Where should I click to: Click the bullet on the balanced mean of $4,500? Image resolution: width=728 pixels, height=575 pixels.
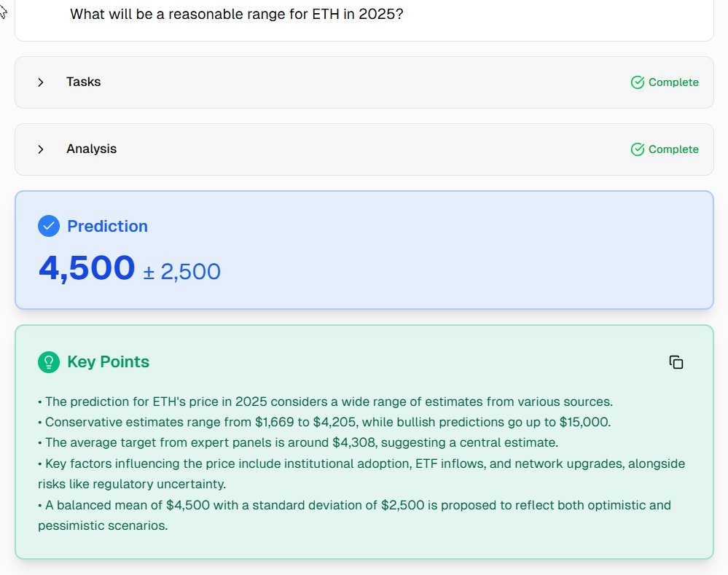[x=355, y=515]
